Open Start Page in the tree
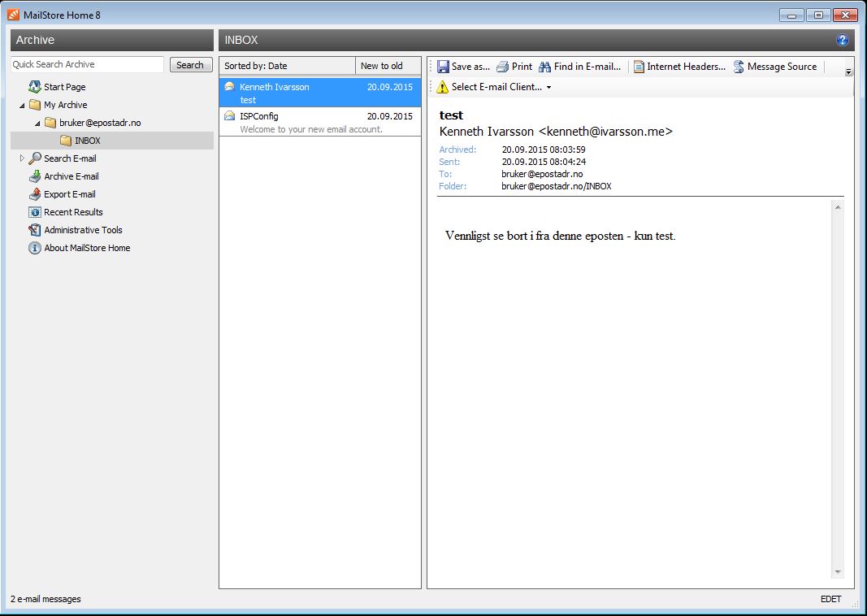Screen dimensions: 867x616 (x=65, y=87)
